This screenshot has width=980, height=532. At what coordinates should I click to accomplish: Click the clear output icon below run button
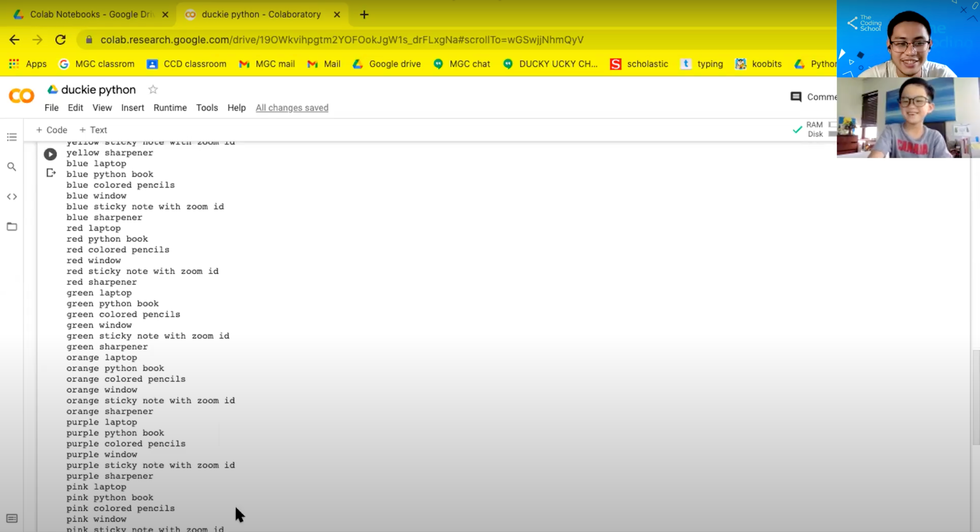50,173
